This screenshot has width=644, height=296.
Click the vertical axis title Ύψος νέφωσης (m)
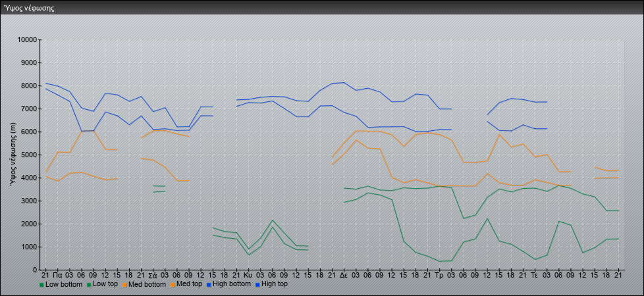[x=13, y=155]
